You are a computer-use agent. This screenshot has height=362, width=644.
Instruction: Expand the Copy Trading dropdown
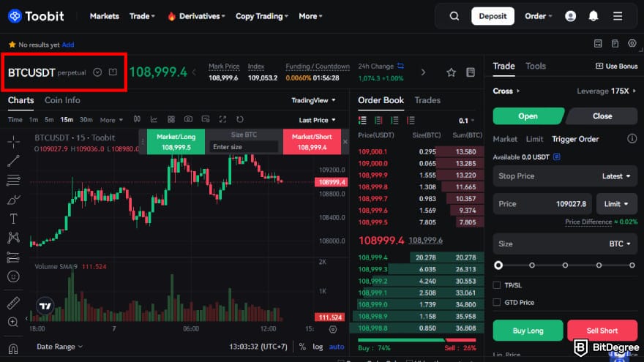(262, 16)
